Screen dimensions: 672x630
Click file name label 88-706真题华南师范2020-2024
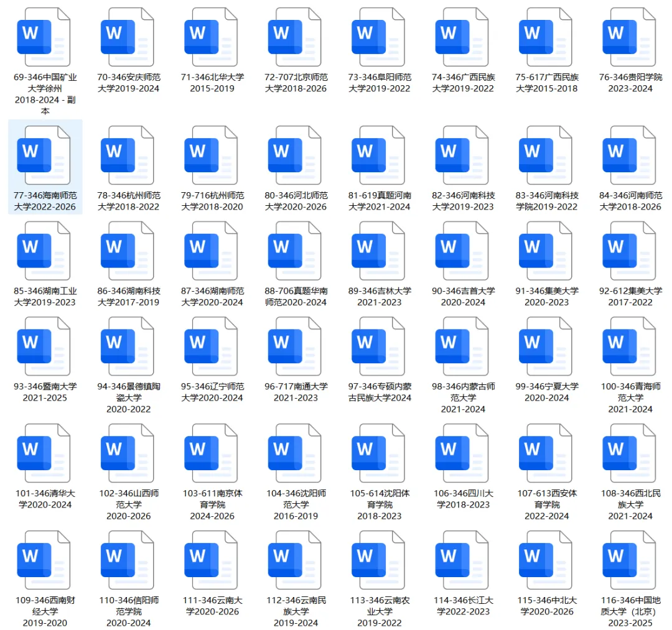click(296, 297)
